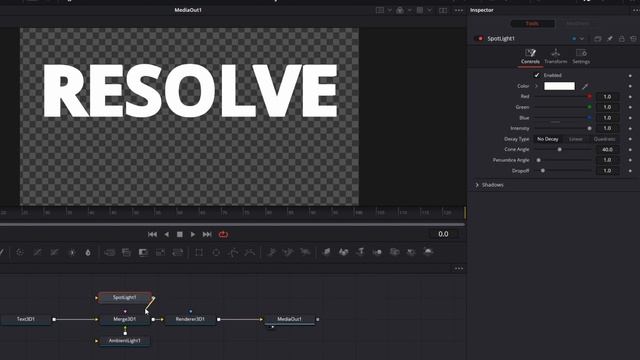This screenshot has width=640, height=360.
Task: Add a Hue Curves node from toolbar
Action: [54, 253]
